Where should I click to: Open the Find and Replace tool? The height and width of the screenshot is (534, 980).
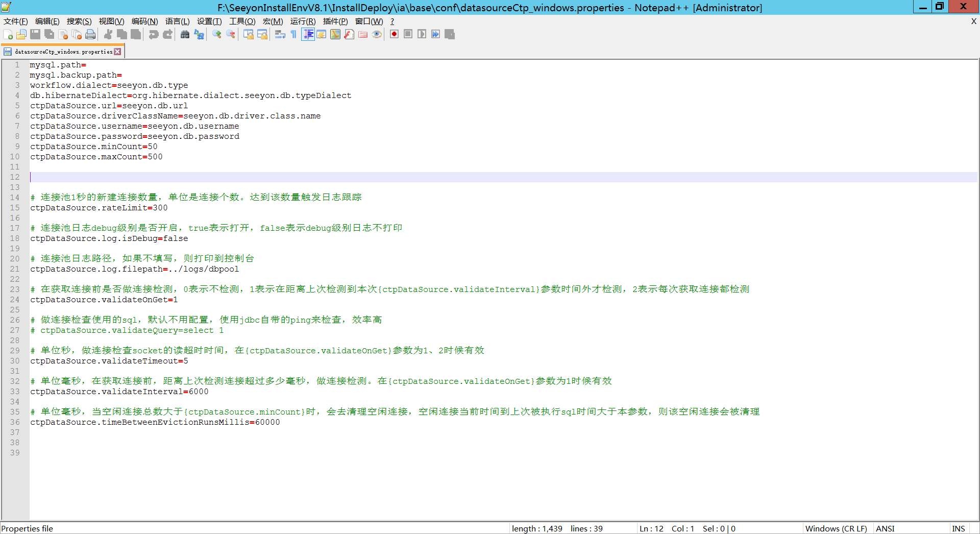(199, 34)
